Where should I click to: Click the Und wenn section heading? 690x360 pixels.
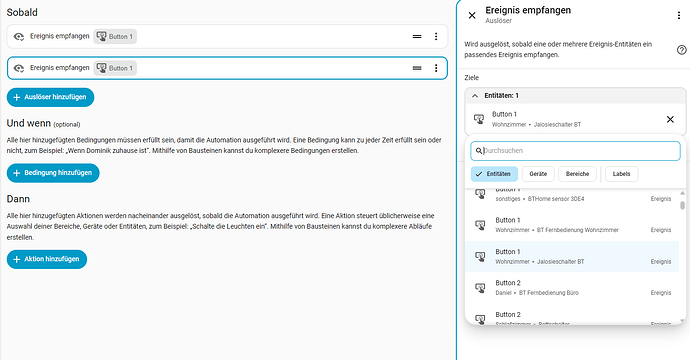coord(29,123)
